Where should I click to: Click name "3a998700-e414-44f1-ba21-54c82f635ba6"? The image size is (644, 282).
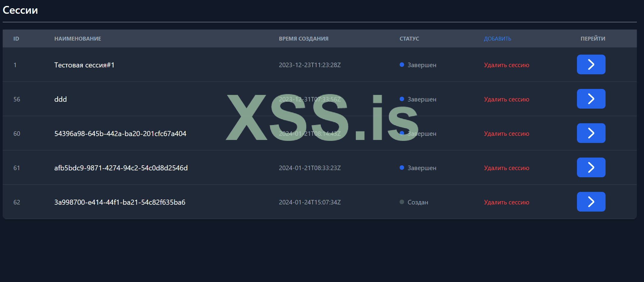click(120, 202)
